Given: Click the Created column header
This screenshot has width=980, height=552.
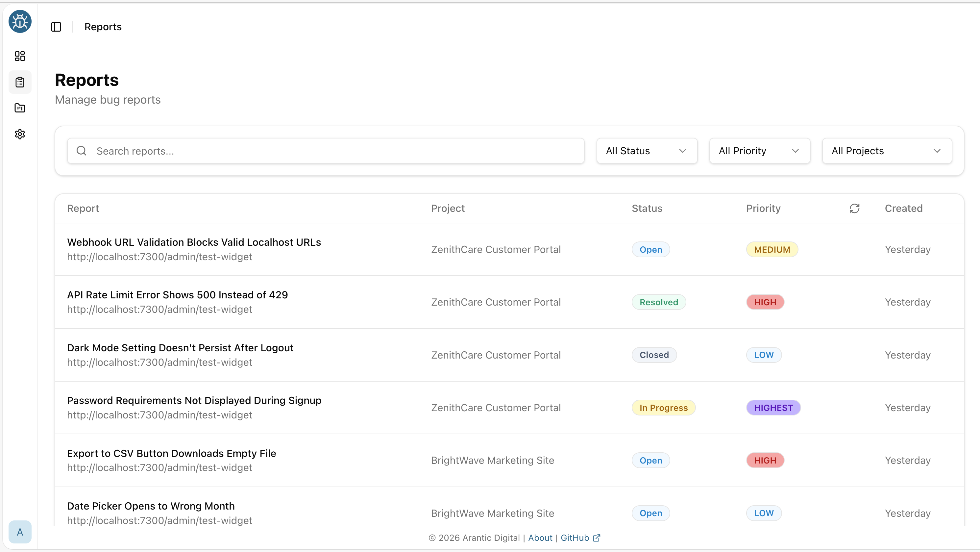Looking at the screenshot, I should coord(903,208).
